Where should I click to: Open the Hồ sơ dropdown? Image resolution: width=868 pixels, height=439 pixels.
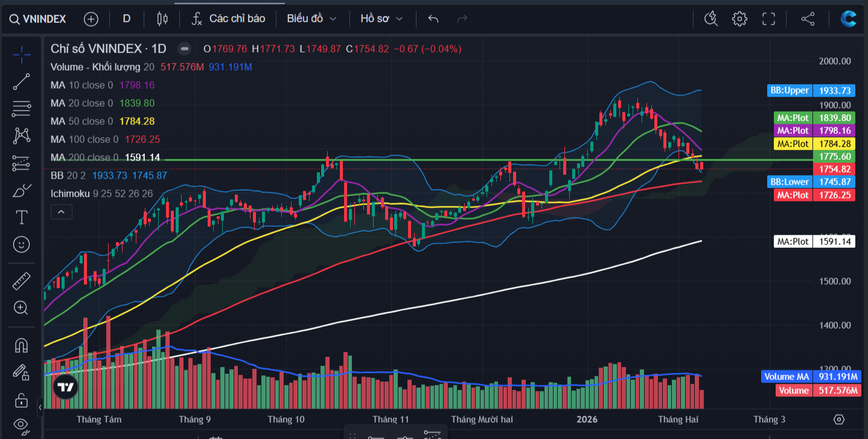pyautogui.click(x=381, y=19)
